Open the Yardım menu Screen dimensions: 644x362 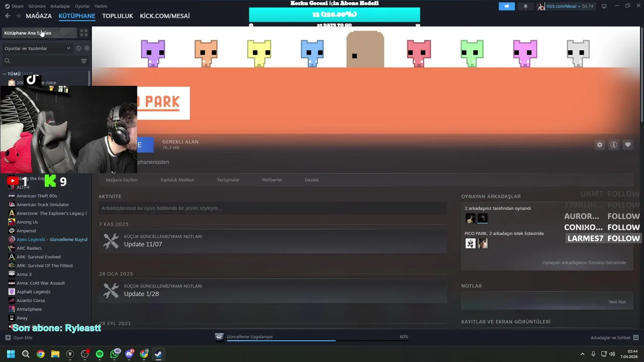(x=101, y=6)
